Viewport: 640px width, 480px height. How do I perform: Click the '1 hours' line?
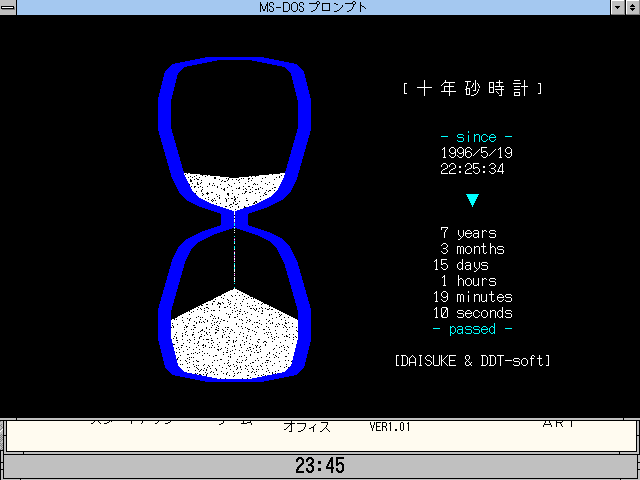(469, 281)
